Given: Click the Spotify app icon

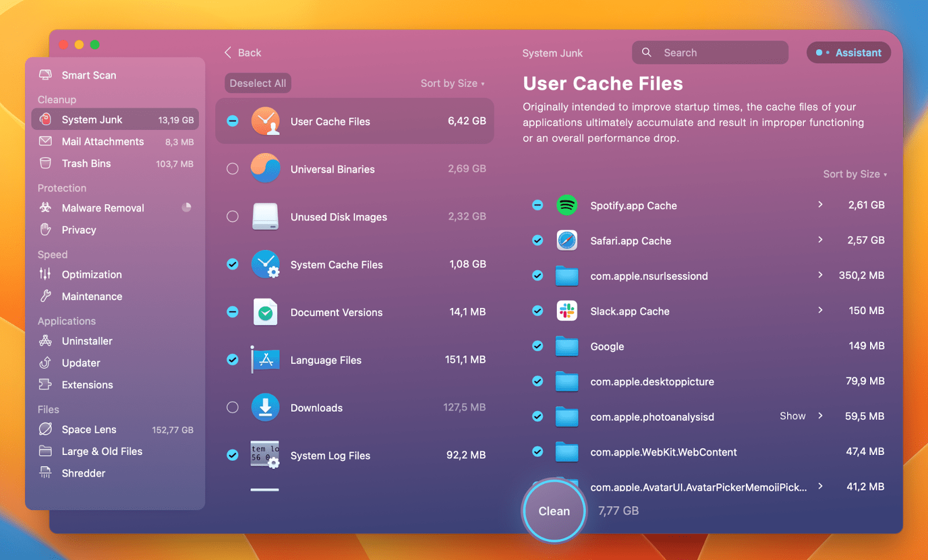Looking at the screenshot, I should click(567, 205).
